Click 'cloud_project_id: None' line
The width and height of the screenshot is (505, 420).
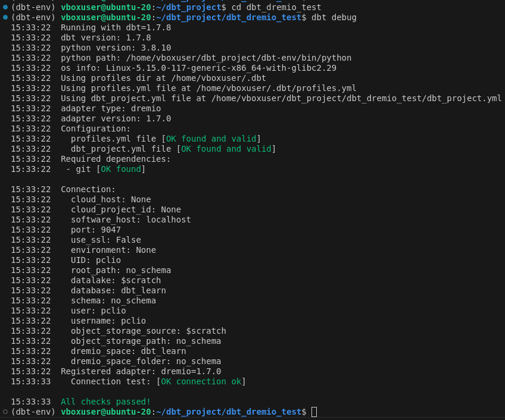click(126, 209)
